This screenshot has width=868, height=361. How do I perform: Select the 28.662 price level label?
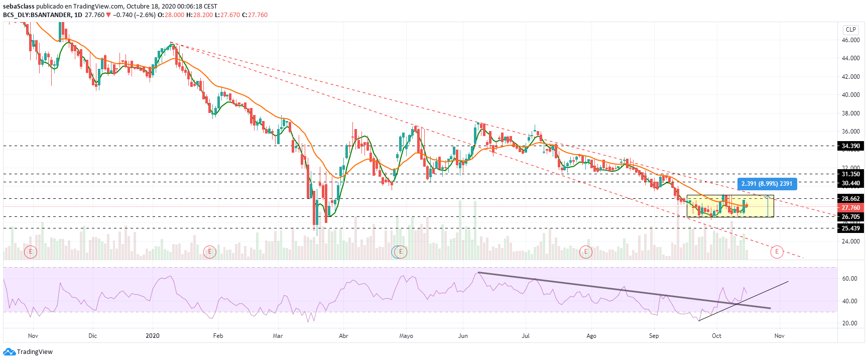(x=851, y=198)
